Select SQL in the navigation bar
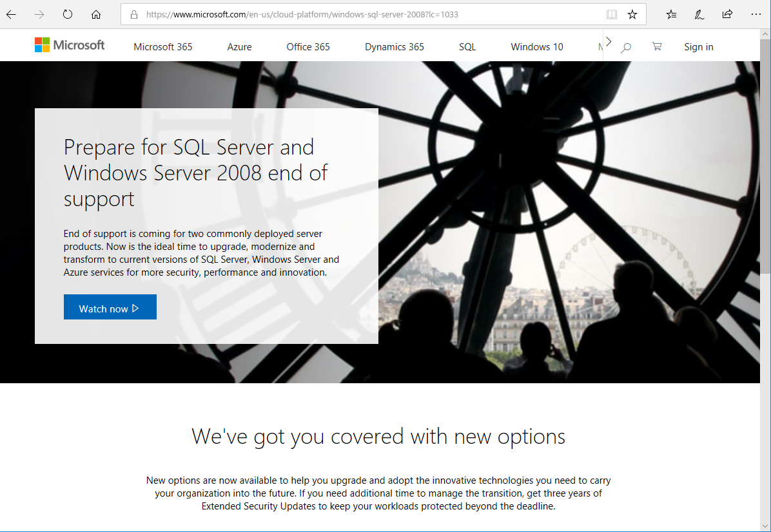 467,46
